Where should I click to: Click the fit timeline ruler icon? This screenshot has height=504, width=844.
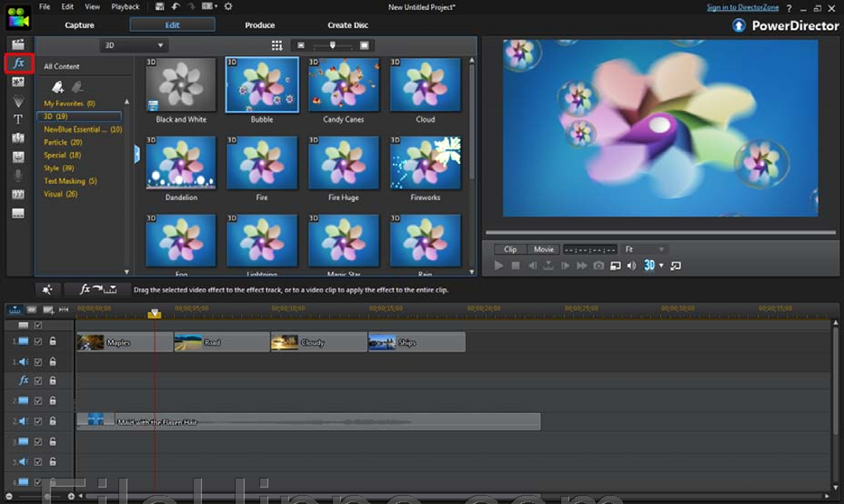click(x=64, y=310)
